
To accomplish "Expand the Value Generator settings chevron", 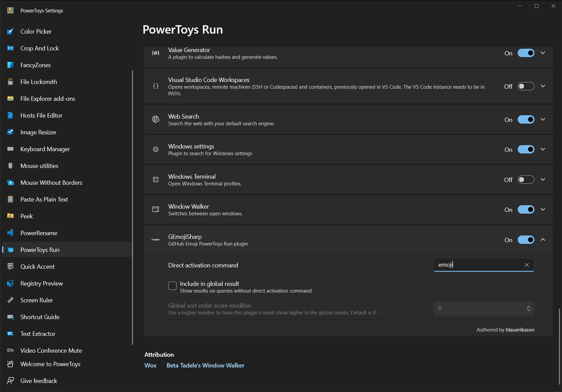I will (x=543, y=53).
